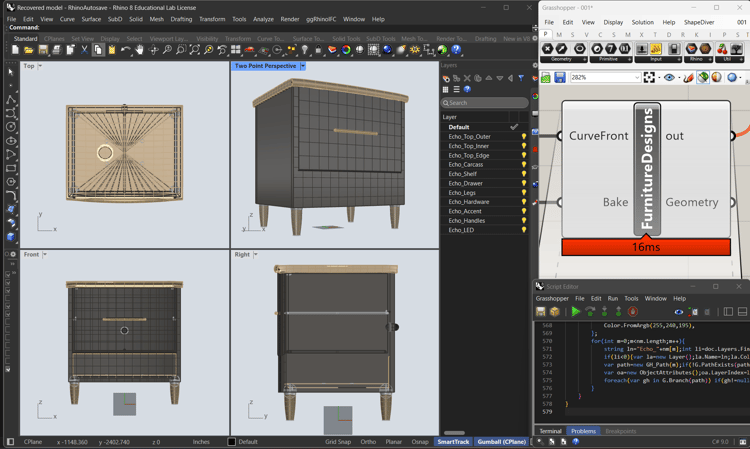Open the Top viewport title dropdown arrow
750x449 pixels.
click(x=40, y=66)
